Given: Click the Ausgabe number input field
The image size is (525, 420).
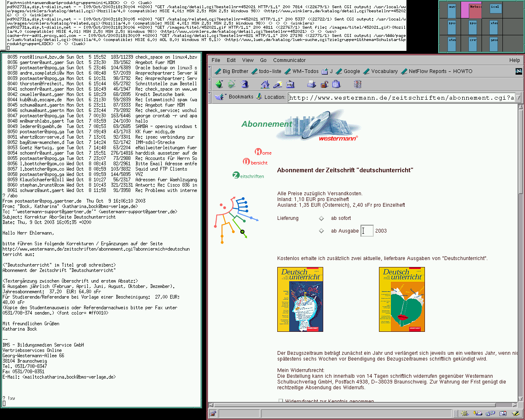Looking at the screenshot, I should pos(367,231).
